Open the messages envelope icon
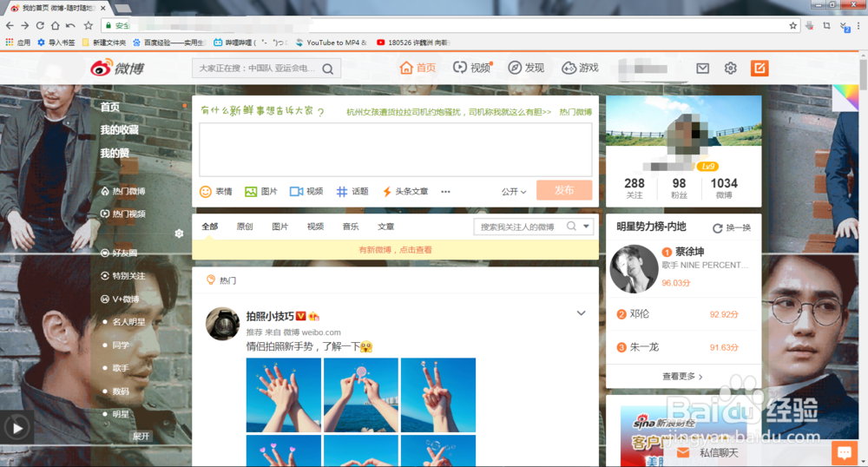 [x=702, y=68]
